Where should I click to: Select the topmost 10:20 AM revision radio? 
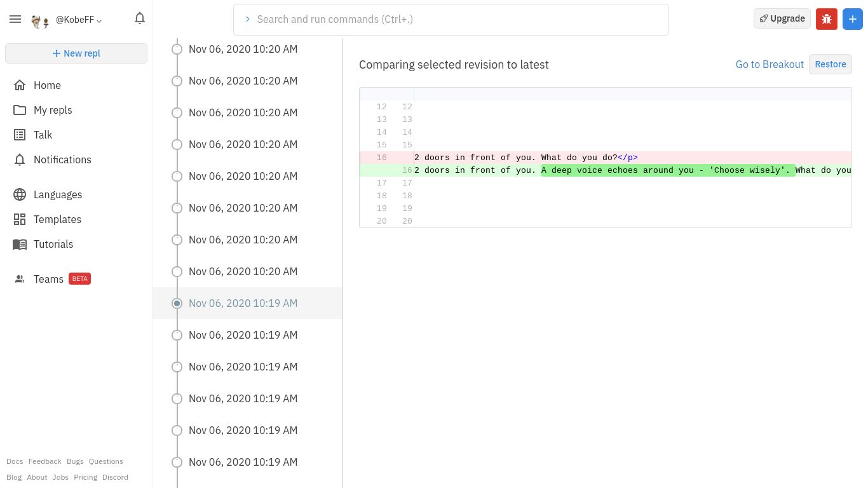coord(177,49)
